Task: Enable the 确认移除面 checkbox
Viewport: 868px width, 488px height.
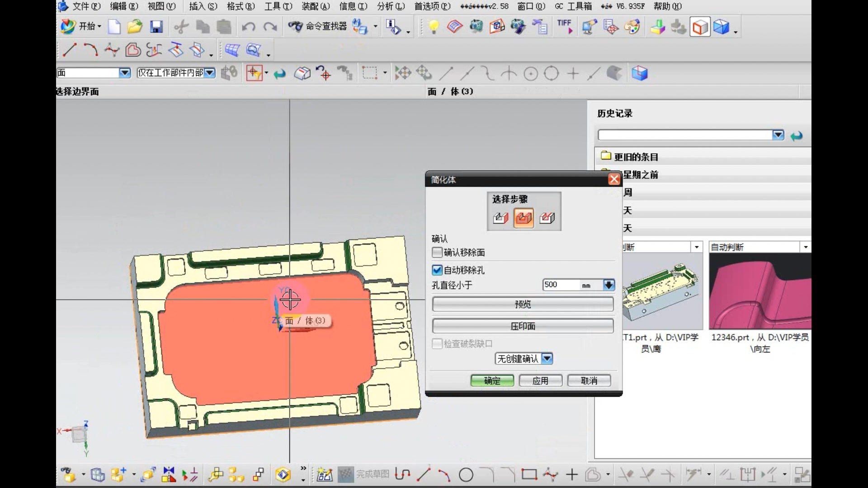Action: [x=437, y=252]
